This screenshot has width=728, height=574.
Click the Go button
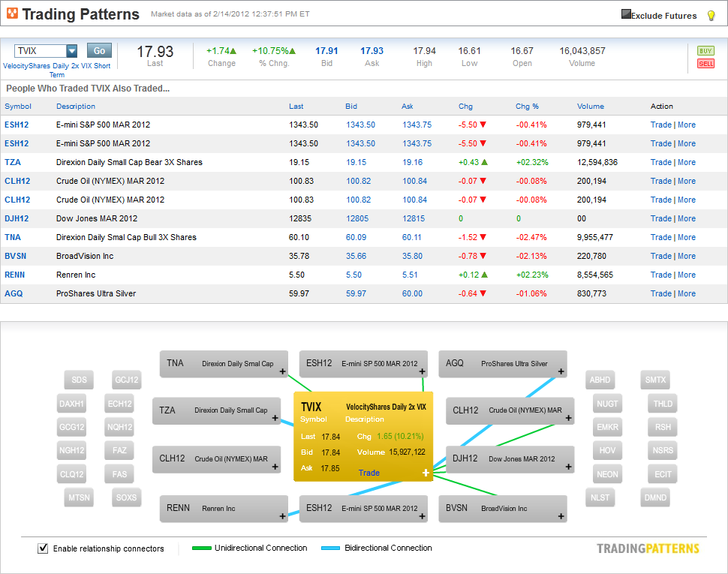click(x=99, y=50)
